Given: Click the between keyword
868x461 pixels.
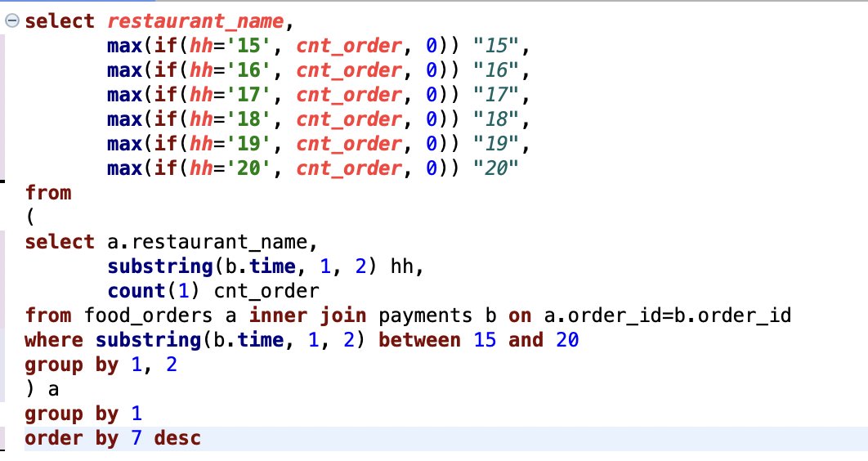Looking at the screenshot, I should (419, 340).
